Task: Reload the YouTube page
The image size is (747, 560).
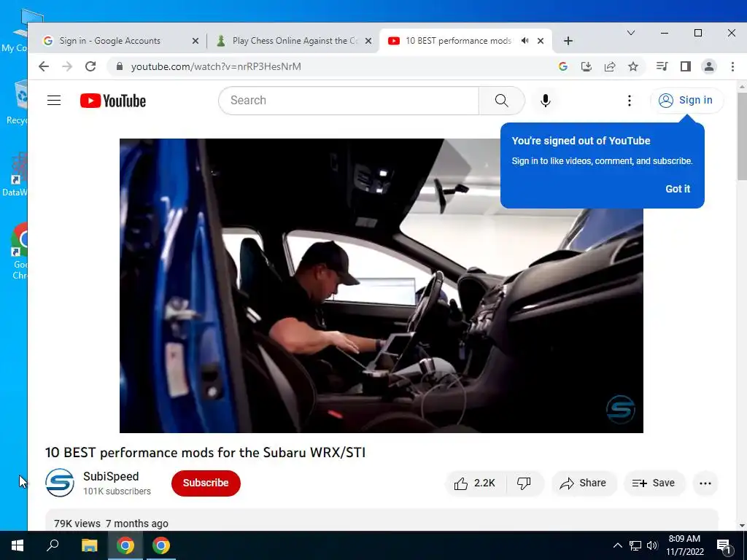Action: coord(90,66)
